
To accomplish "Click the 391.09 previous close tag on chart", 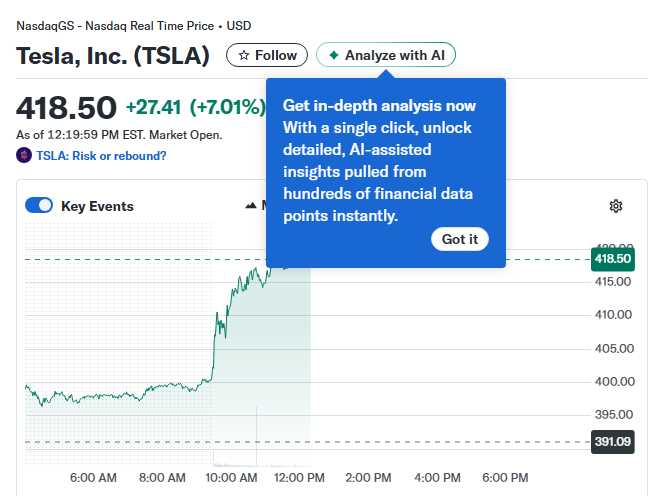I will (613, 442).
